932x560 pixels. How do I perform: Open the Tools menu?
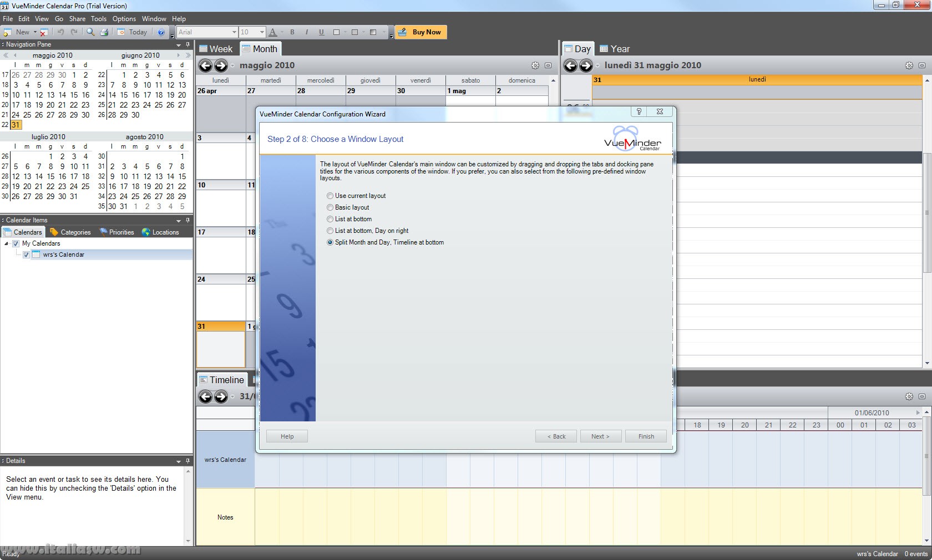tap(99, 19)
